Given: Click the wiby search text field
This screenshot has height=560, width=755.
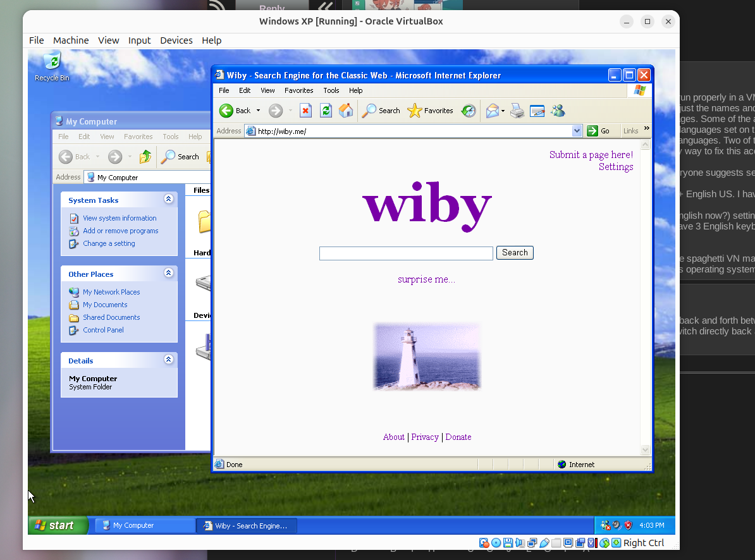Looking at the screenshot, I should point(406,253).
